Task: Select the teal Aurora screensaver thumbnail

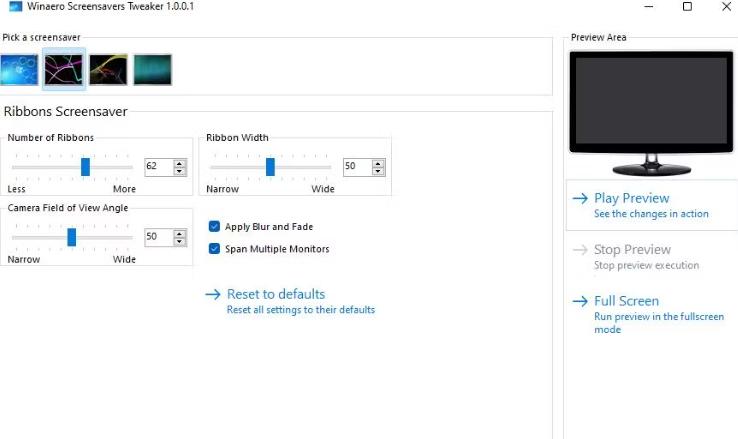Action: [x=152, y=70]
